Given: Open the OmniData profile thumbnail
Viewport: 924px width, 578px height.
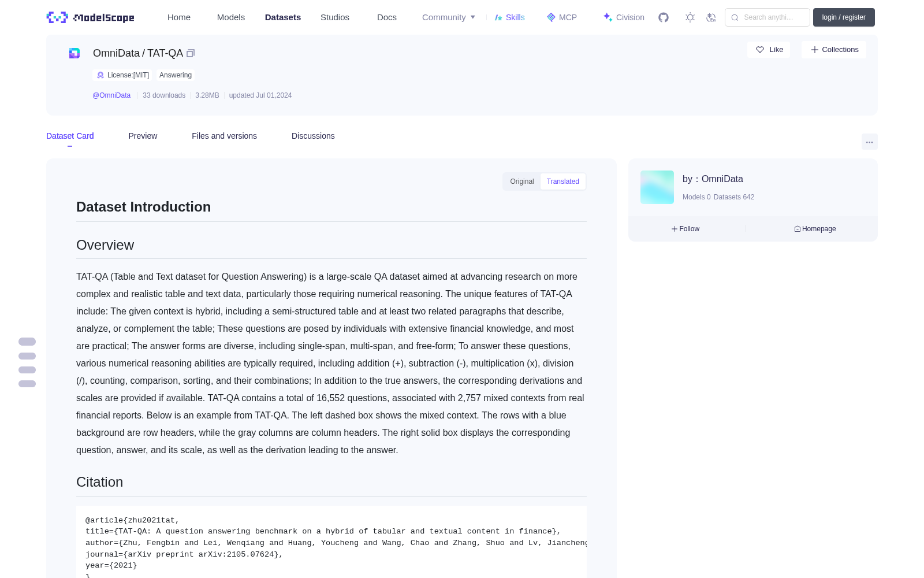Looking at the screenshot, I should coord(657,187).
